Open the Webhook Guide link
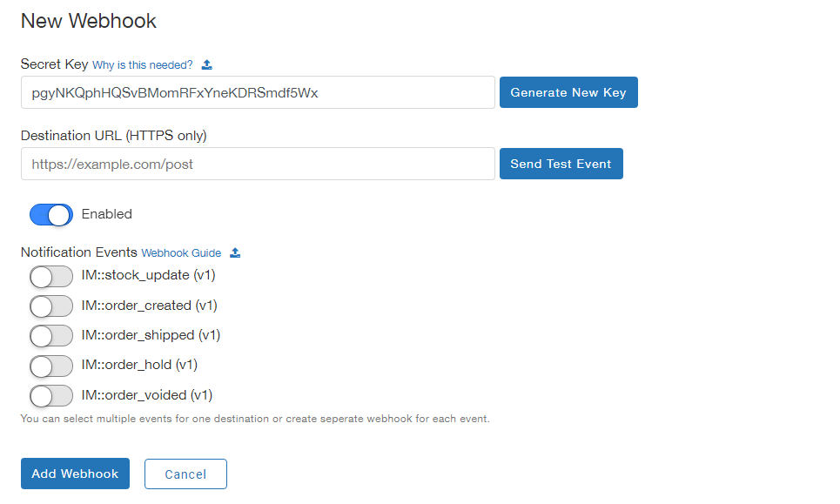Image resolution: width=840 pixels, height=504 pixels. click(181, 252)
